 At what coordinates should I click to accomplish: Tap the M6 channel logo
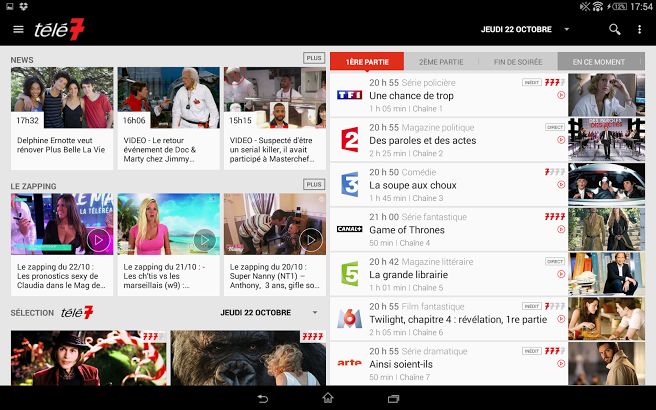350,318
